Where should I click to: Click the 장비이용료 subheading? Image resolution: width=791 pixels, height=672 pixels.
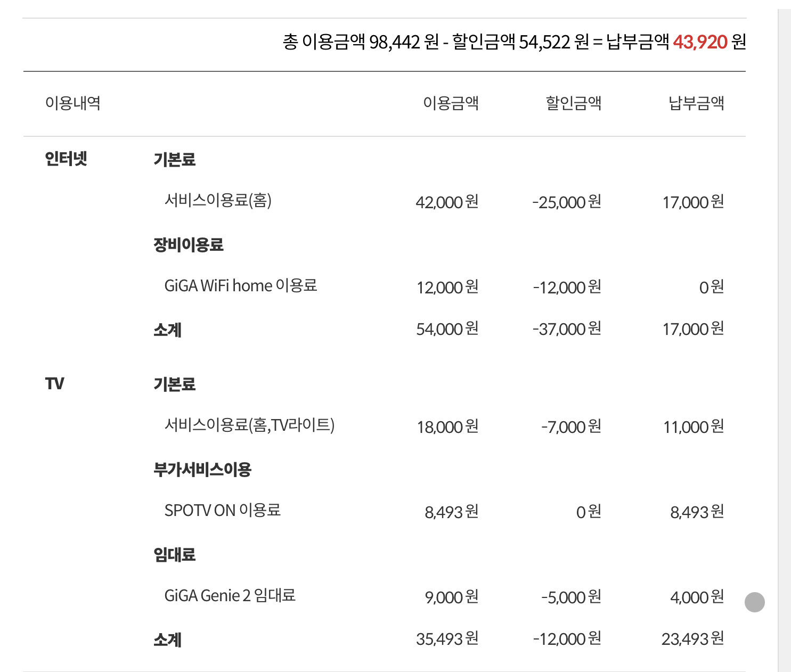pos(189,245)
